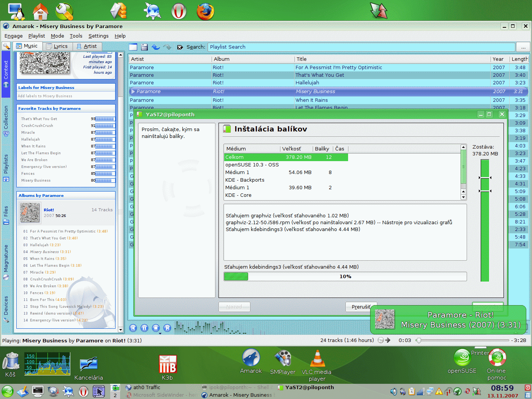Pause the current Amarok track
This screenshot has width=532, height=399.
144,328
